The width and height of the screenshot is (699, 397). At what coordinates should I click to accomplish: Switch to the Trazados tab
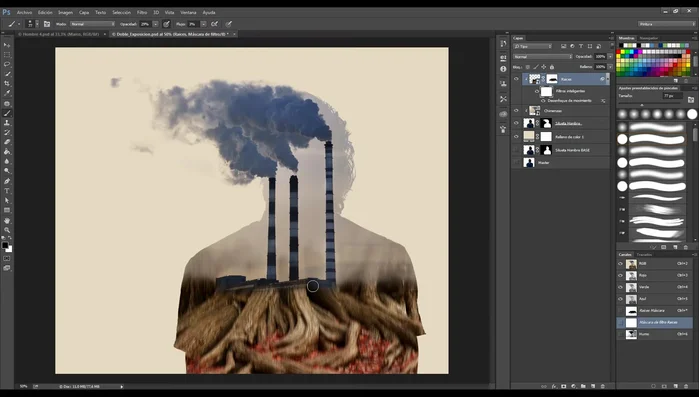point(644,254)
